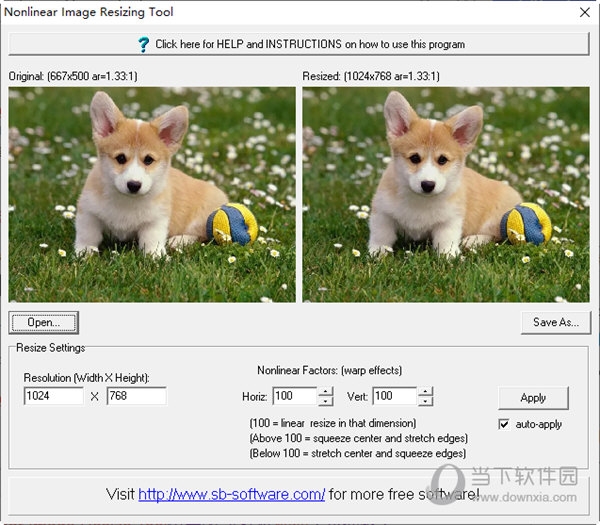Viewport: 600px width, 525px height.
Task: Click the Apply button
Action: [x=533, y=398]
